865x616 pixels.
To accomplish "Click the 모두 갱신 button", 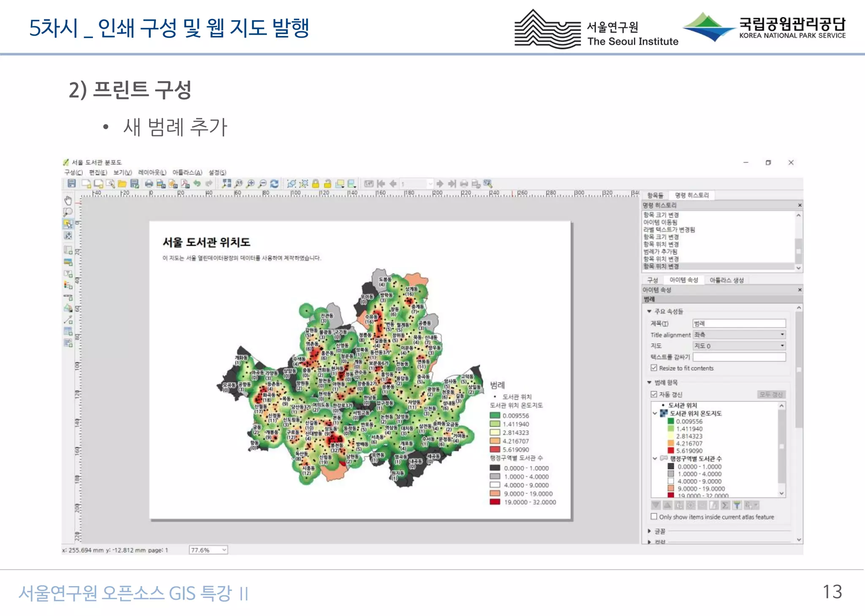I will click(x=771, y=394).
